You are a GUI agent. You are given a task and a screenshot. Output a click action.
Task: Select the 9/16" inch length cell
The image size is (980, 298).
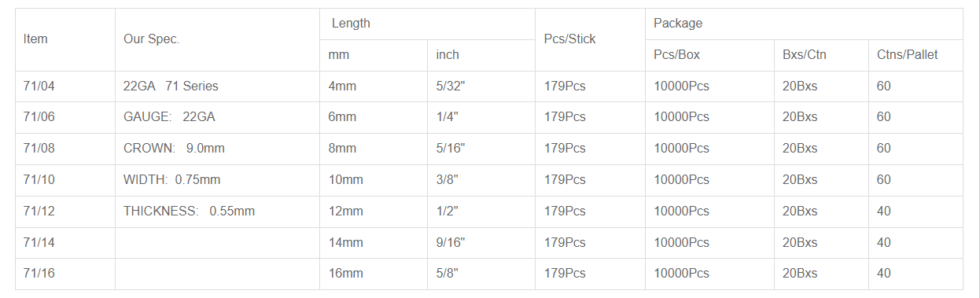tap(481, 243)
